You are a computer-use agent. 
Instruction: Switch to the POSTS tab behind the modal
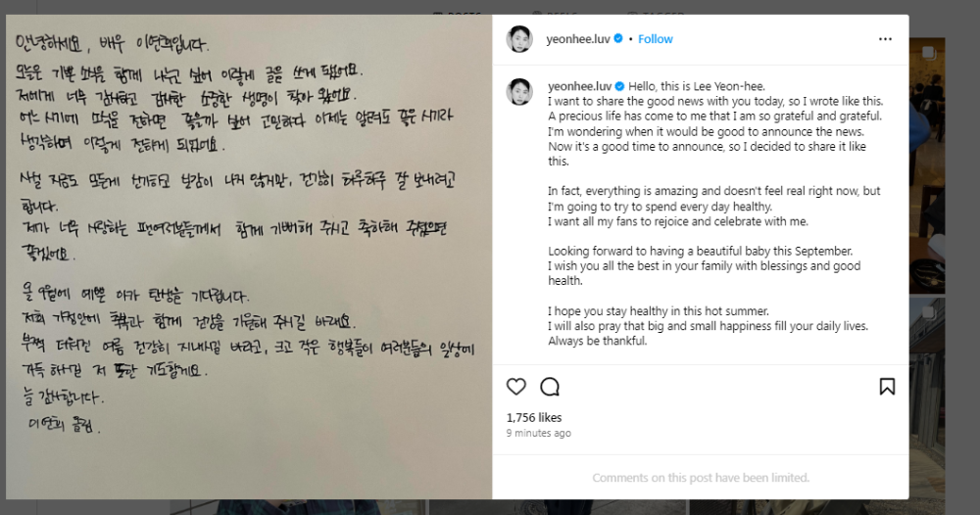point(458,12)
